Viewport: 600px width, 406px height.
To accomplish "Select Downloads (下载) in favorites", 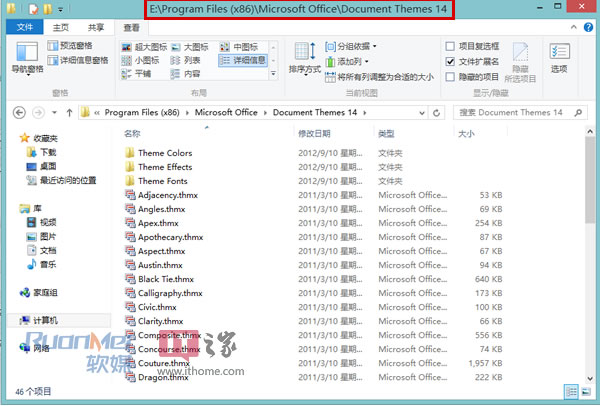I will 42,152.
